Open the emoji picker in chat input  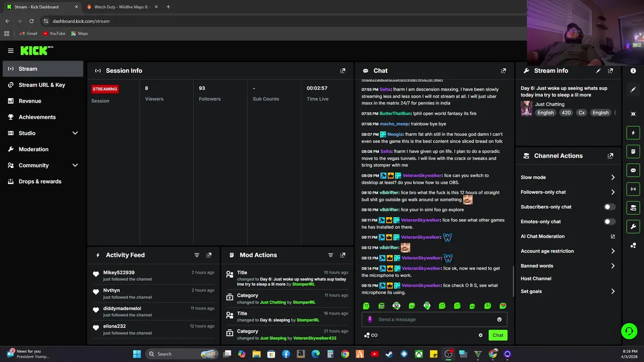pyautogui.click(x=499, y=319)
